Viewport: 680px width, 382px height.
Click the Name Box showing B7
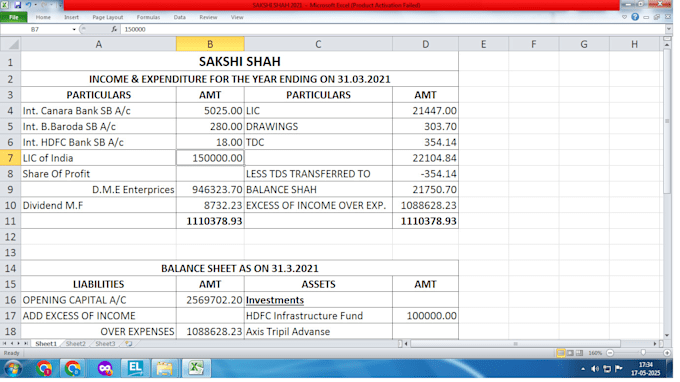pos(36,29)
